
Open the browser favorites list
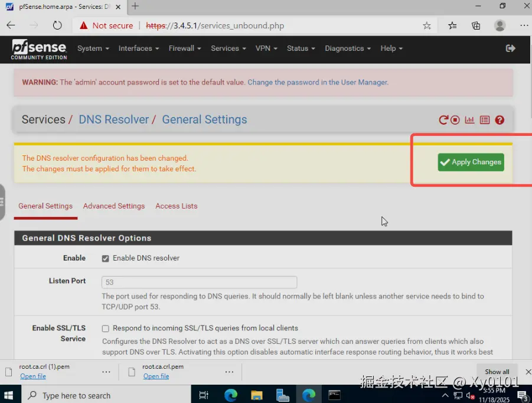(452, 26)
